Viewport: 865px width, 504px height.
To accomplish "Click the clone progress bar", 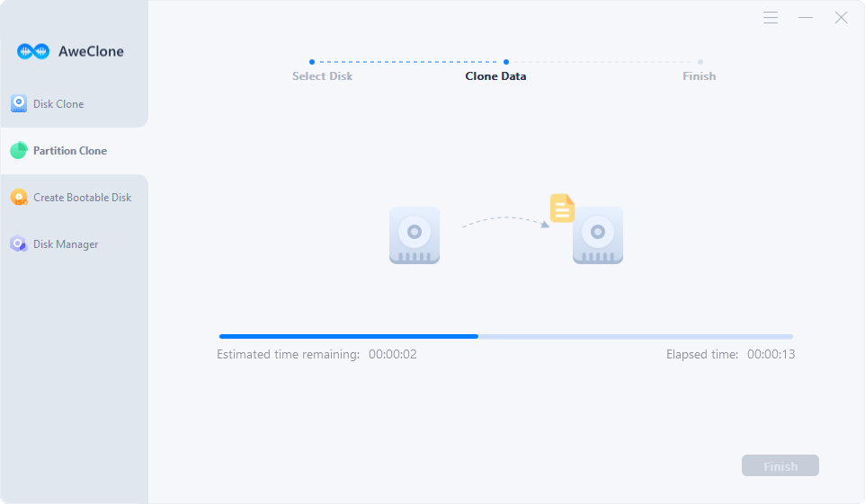I will (506, 336).
